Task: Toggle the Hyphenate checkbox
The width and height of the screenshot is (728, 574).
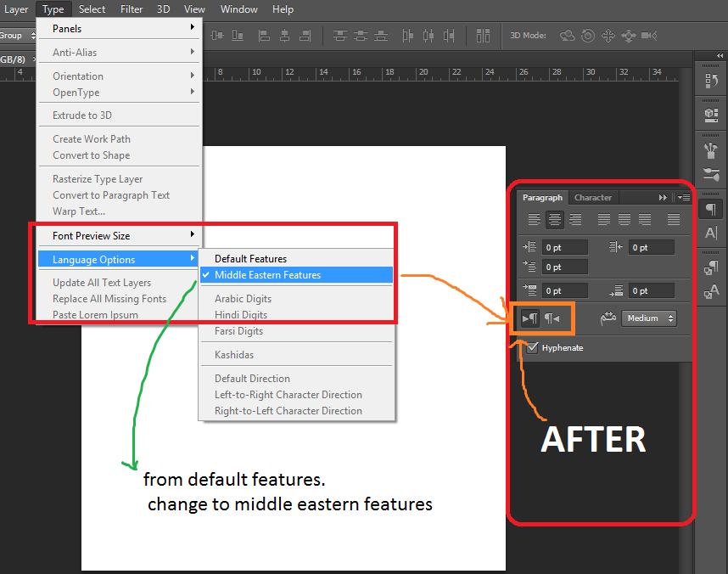Action: (533, 348)
